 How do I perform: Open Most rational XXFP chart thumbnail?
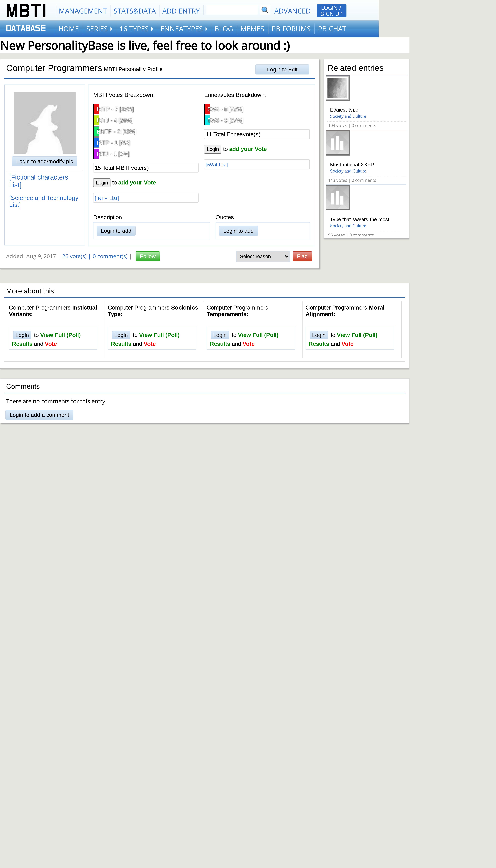point(338,143)
